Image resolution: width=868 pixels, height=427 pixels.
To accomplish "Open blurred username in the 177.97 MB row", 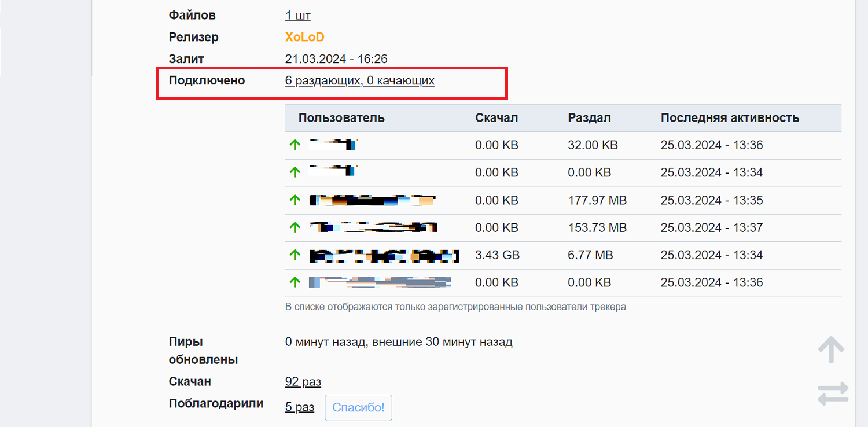I will click(x=372, y=200).
